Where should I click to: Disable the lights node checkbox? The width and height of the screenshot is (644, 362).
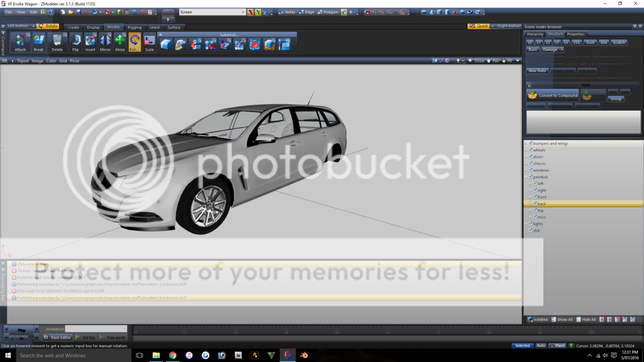tap(530, 224)
